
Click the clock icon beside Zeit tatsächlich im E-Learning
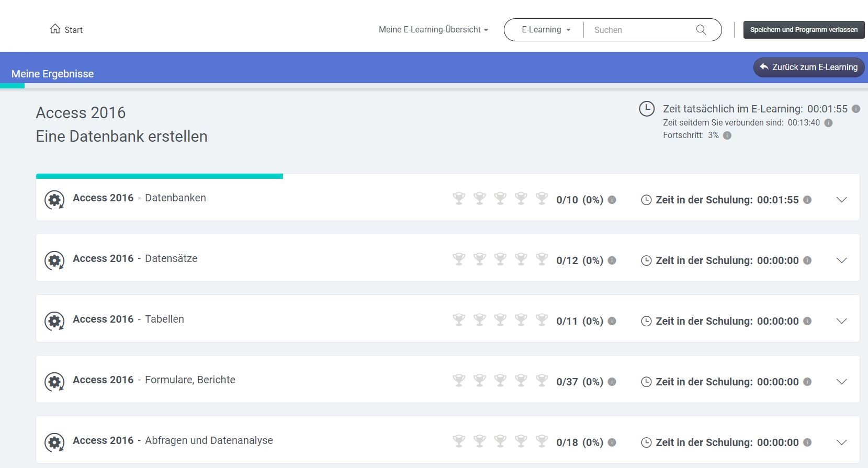click(647, 109)
